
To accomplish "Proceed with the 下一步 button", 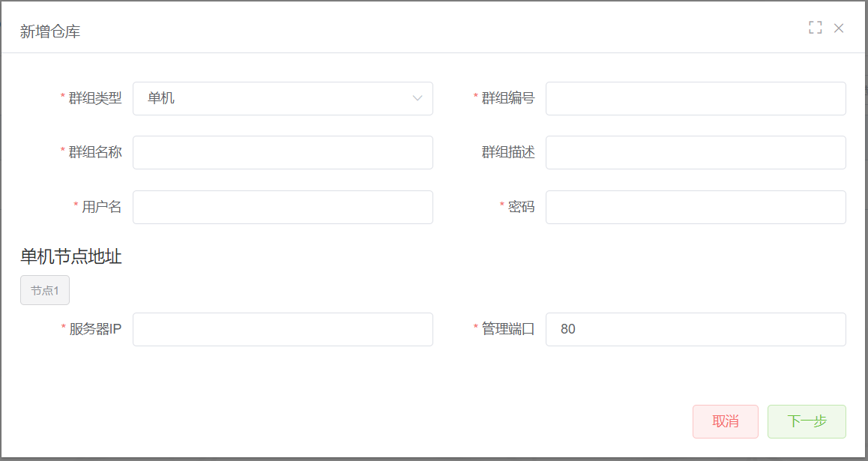I will pyautogui.click(x=807, y=422).
